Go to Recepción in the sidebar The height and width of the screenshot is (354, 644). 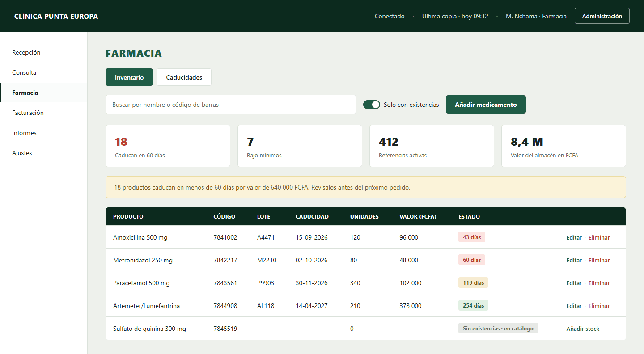coord(43,52)
